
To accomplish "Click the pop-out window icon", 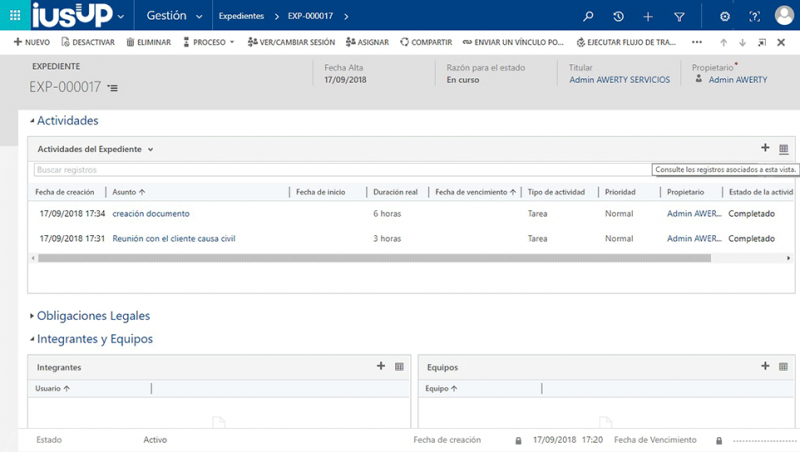I will [762, 43].
